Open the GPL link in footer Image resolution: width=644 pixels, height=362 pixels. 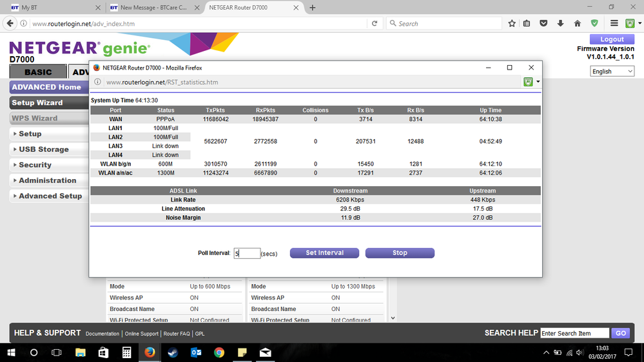[200, 334]
